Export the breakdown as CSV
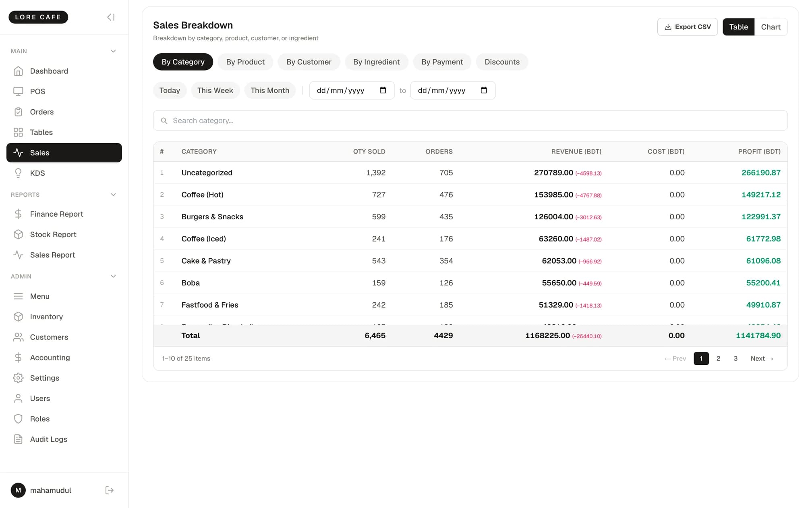The width and height of the screenshot is (812, 508). point(687,27)
